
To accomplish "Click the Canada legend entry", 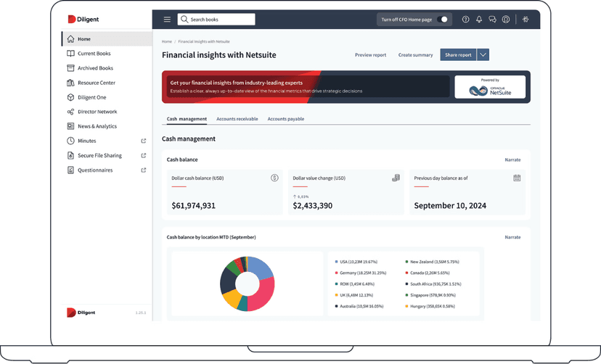I will tap(428, 273).
